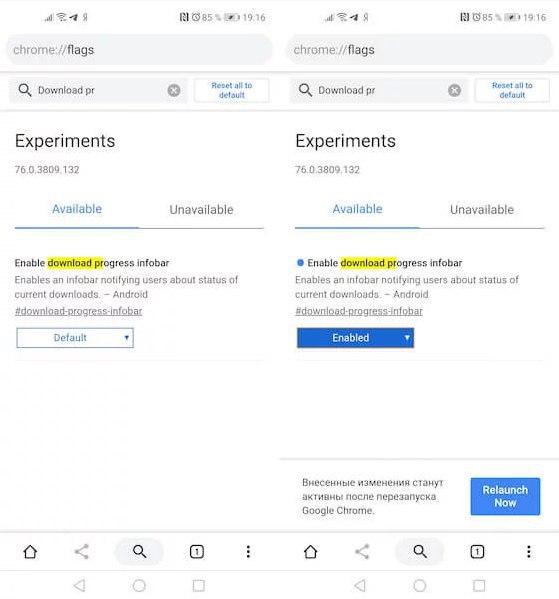
Task: Open three-dot menu in right screenshot
Action: [x=528, y=552]
